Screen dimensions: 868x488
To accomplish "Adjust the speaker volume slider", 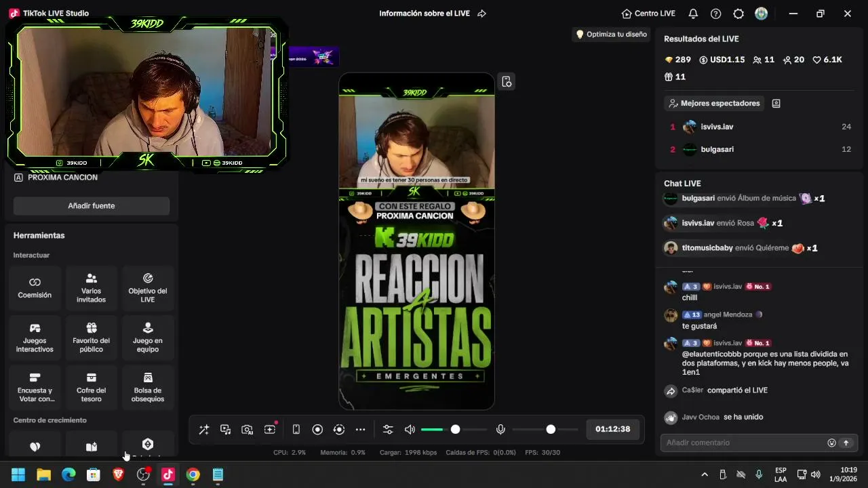I will click(454, 430).
